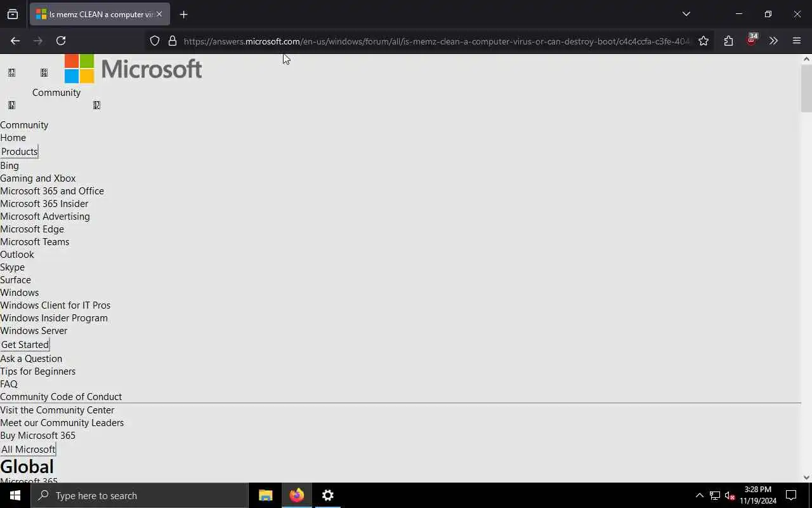The image size is (812, 508).
Task: Click the muted volume tray icon
Action: click(x=730, y=495)
